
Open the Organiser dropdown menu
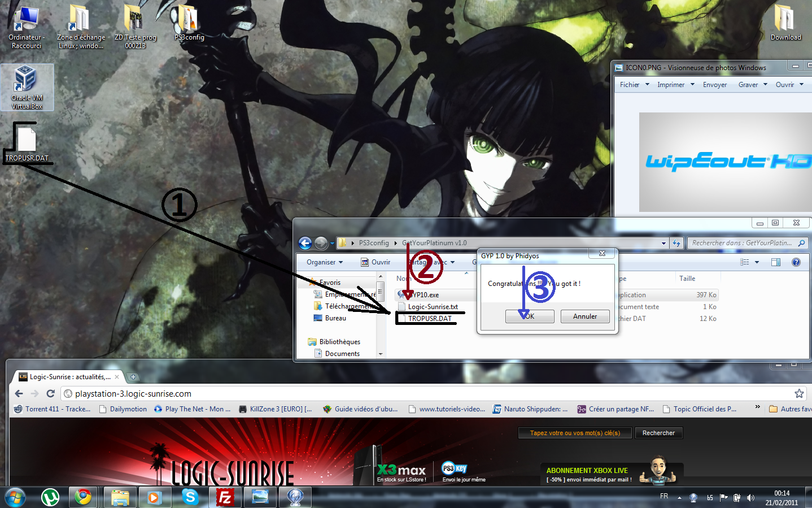(325, 262)
